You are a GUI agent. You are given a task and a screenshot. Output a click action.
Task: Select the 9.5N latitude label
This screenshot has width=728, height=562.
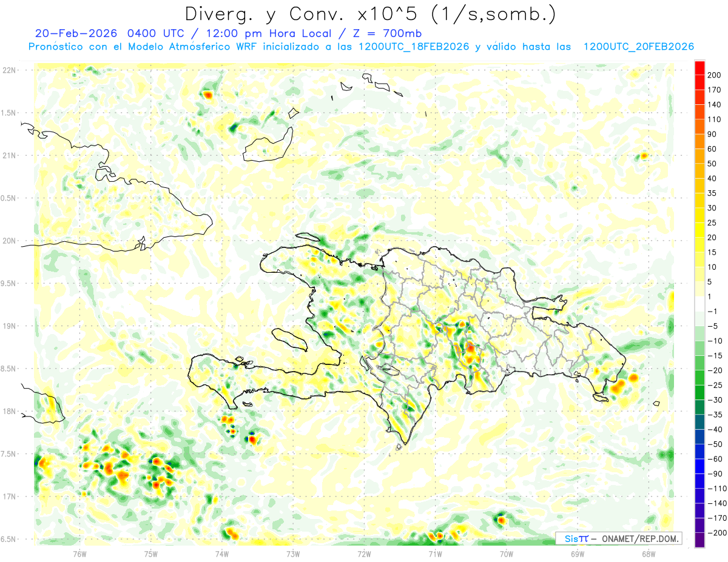[9, 283]
